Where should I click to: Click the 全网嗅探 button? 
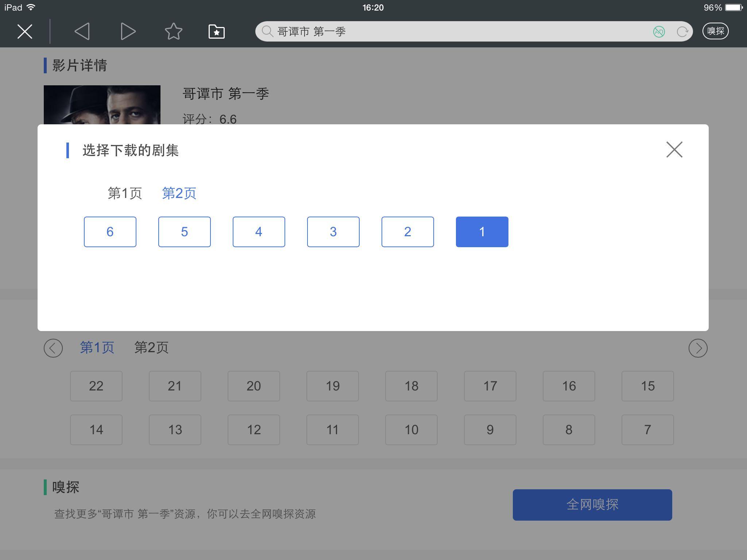point(592,504)
